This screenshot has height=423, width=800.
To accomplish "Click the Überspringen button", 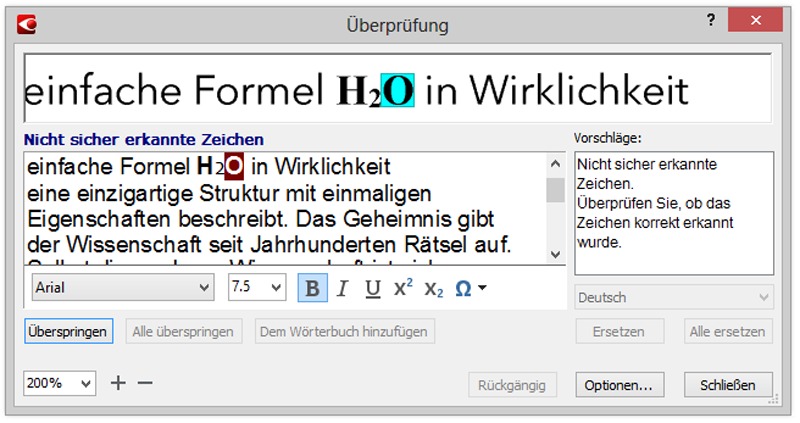I will [x=69, y=331].
